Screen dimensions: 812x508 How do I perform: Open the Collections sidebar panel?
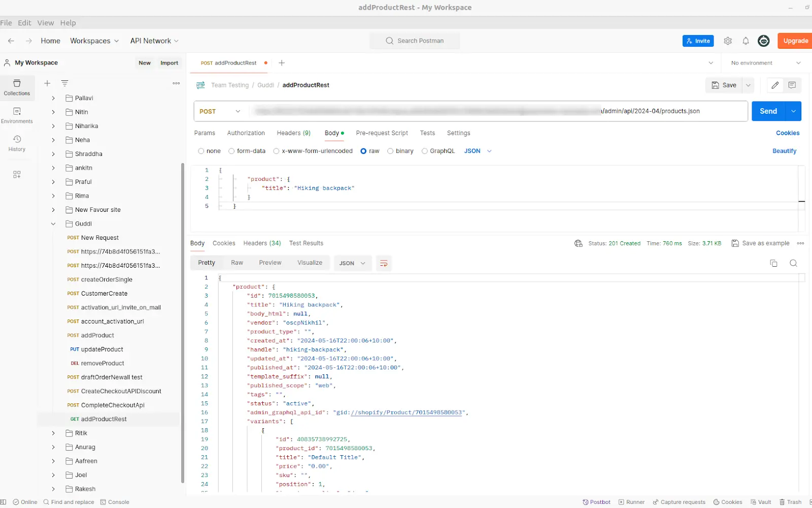click(x=17, y=87)
